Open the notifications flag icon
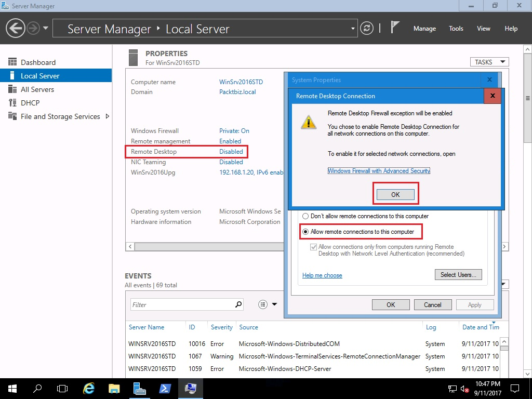This screenshot has height=399, width=532. [x=395, y=28]
